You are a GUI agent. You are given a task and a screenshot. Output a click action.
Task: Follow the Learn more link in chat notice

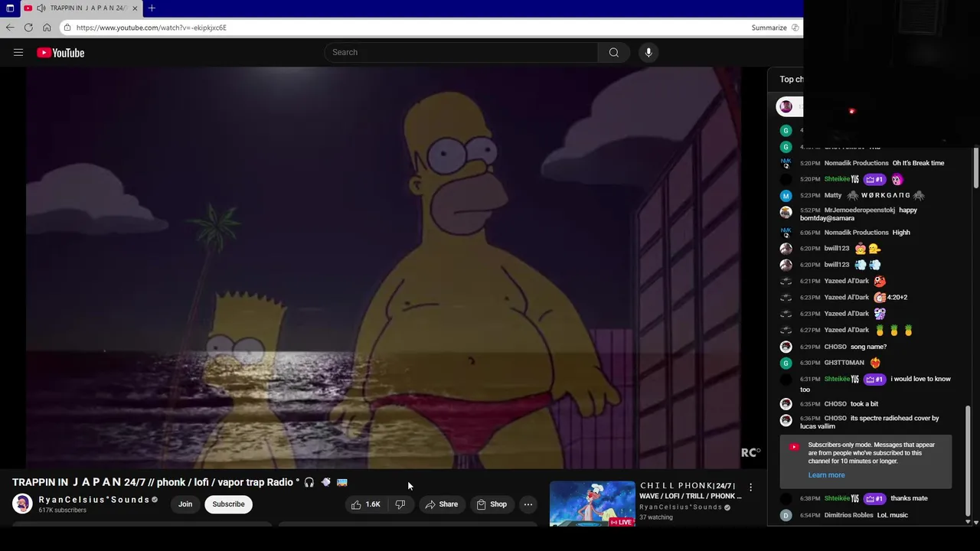[826, 475]
